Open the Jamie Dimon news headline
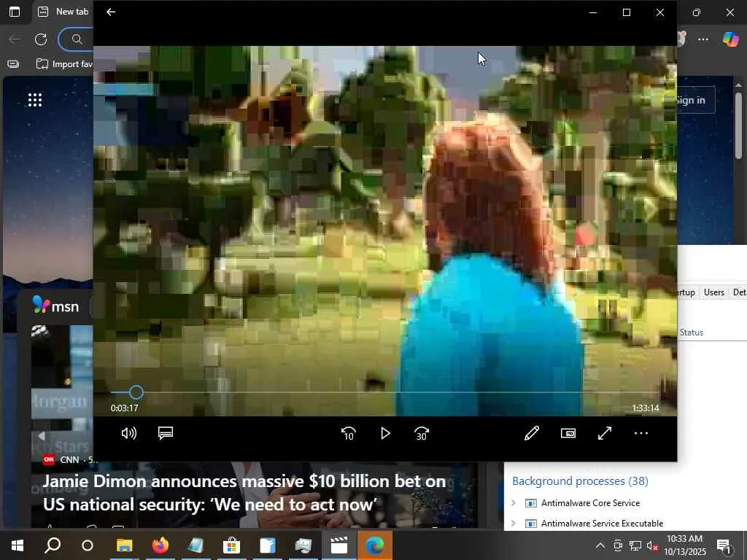Screen dimensions: 747x560 pos(244,493)
